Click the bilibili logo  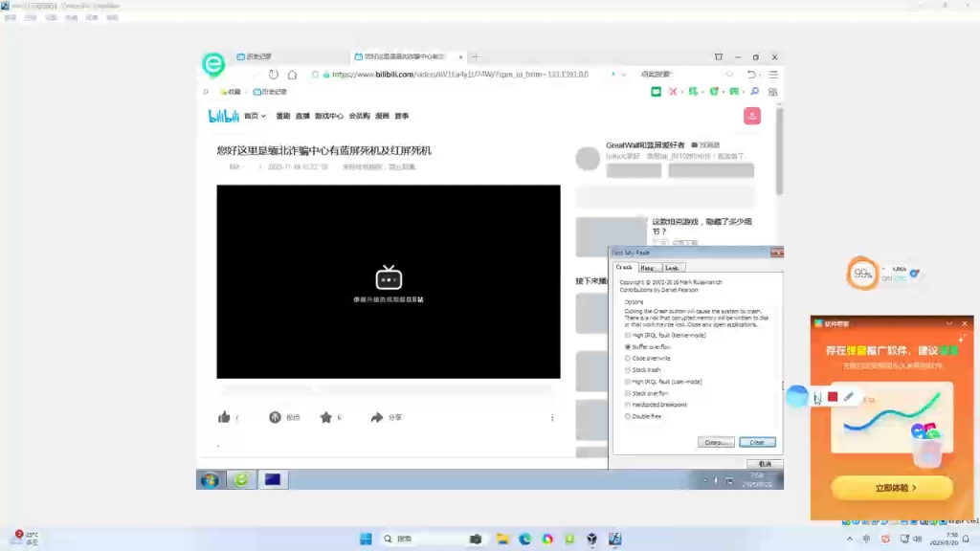(x=223, y=116)
